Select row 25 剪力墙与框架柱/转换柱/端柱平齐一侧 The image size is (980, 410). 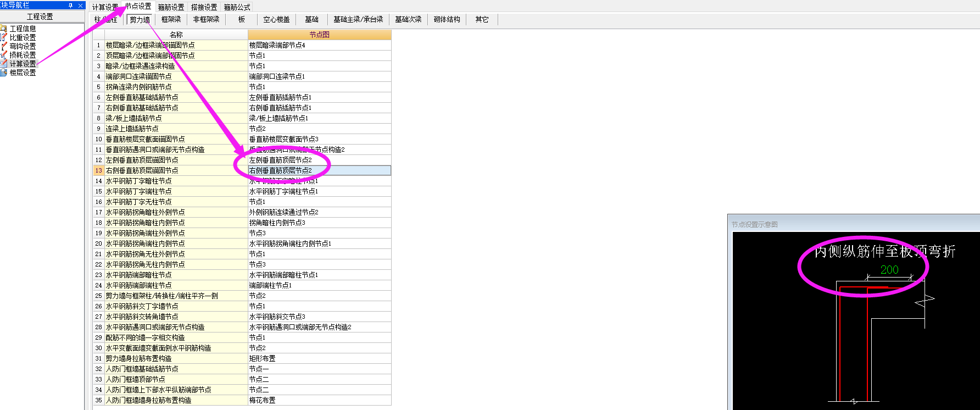[x=176, y=296]
